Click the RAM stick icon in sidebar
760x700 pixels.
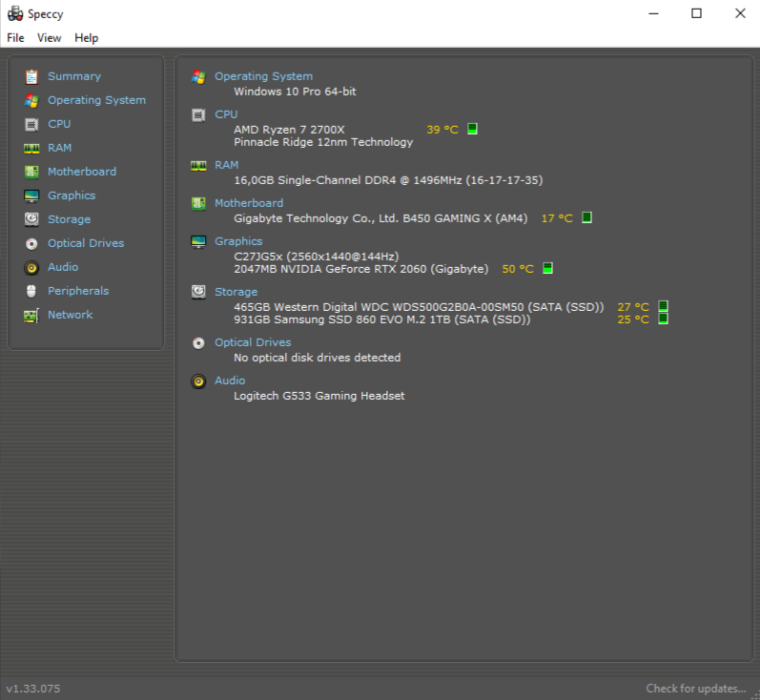(x=31, y=149)
